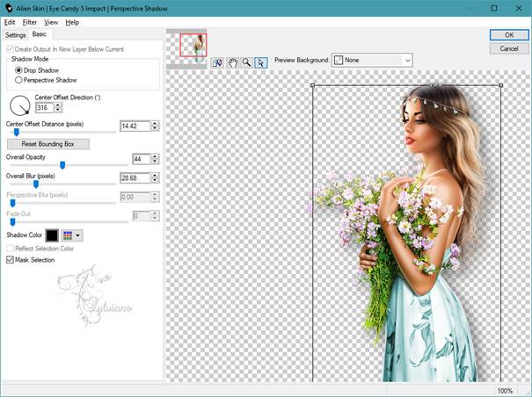Open the Help menu
This screenshot has width=532, height=397.
tap(72, 22)
